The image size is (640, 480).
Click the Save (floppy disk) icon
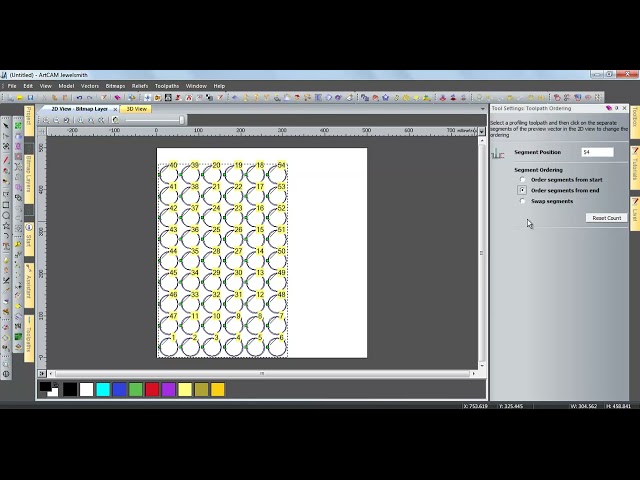pyautogui.click(x=30, y=98)
